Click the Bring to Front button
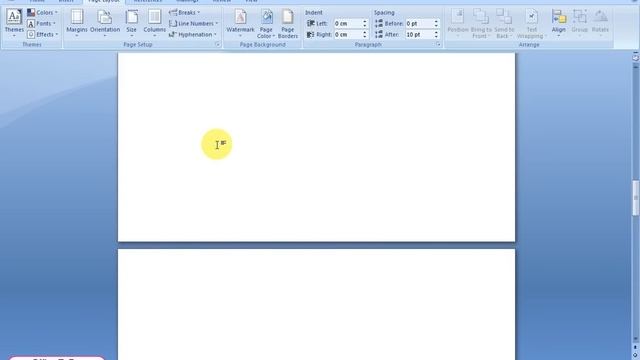640x360 pixels. coord(481,24)
